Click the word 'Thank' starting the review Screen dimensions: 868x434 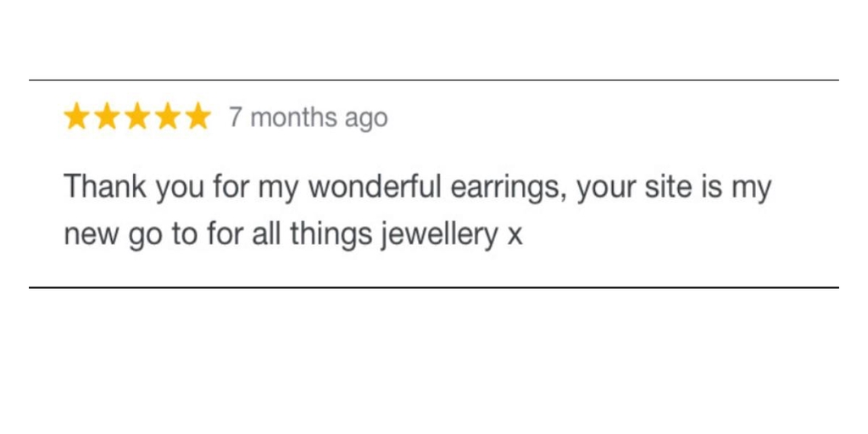(105, 186)
